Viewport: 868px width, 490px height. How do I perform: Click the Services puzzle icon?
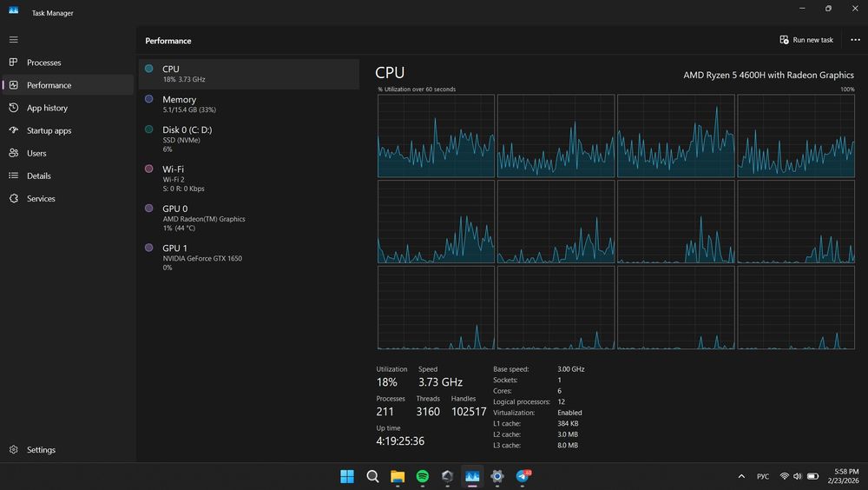(13, 198)
